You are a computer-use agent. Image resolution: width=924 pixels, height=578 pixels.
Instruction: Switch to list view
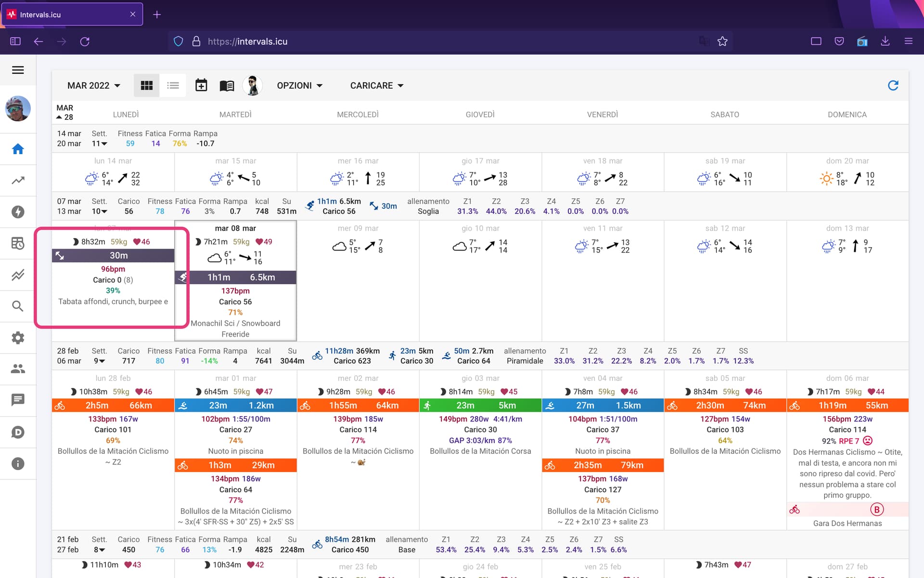click(173, 85)
